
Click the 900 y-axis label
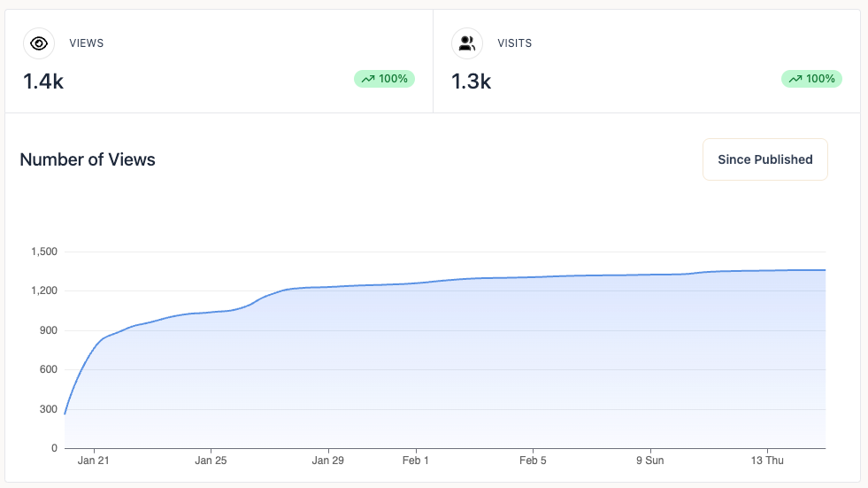47,330
